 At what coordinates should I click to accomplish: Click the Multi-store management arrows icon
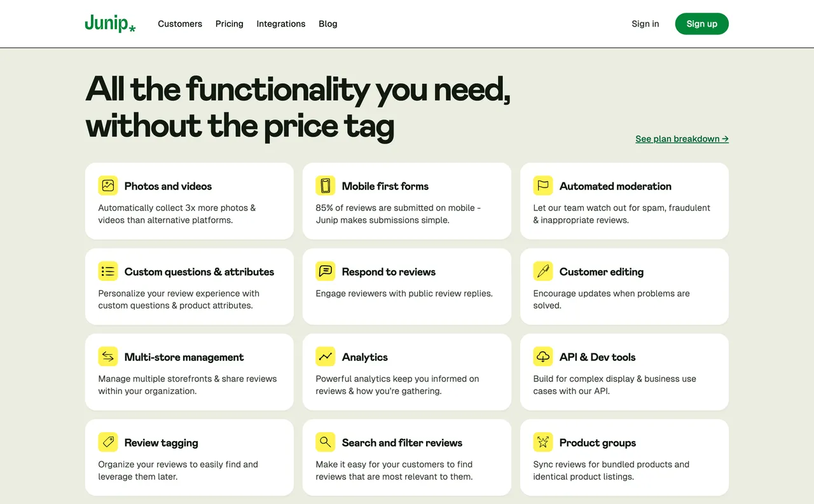tap(108, 357)
